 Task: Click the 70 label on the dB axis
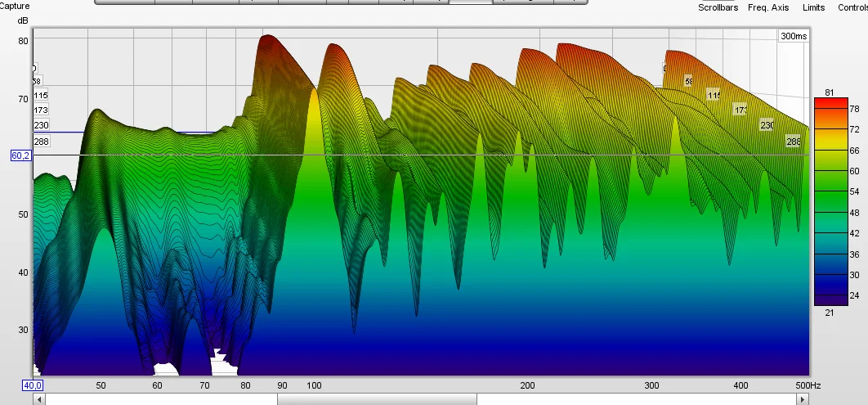pos(23,99)
